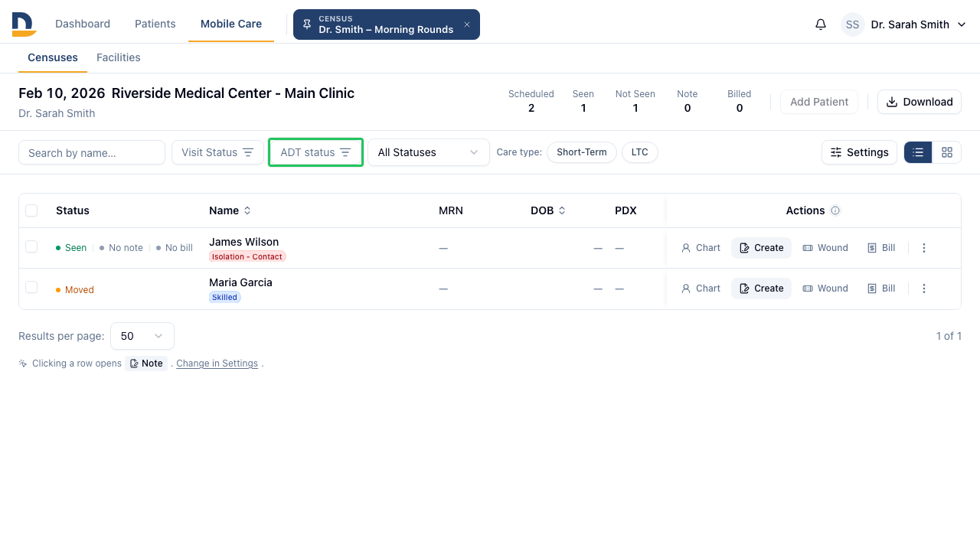Toggle the LTC care type chip
980x551 pixels.
[x=640, y=152]
